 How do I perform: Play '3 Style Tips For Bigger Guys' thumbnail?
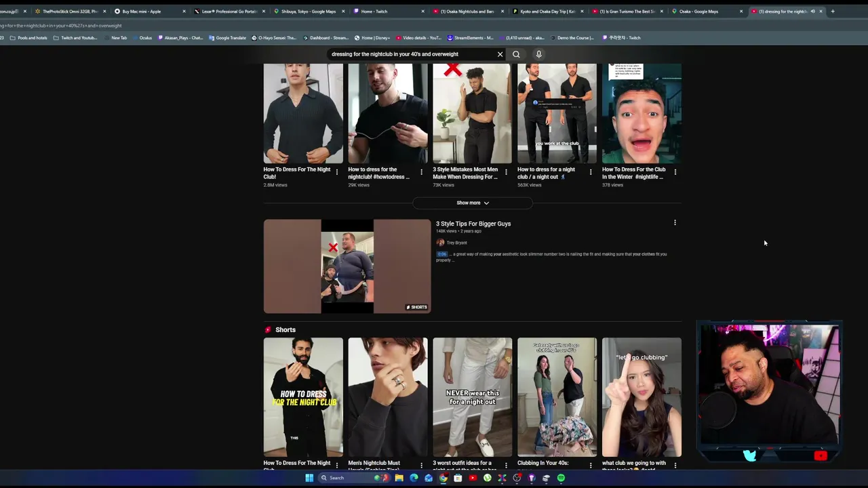tap(347, 266)
